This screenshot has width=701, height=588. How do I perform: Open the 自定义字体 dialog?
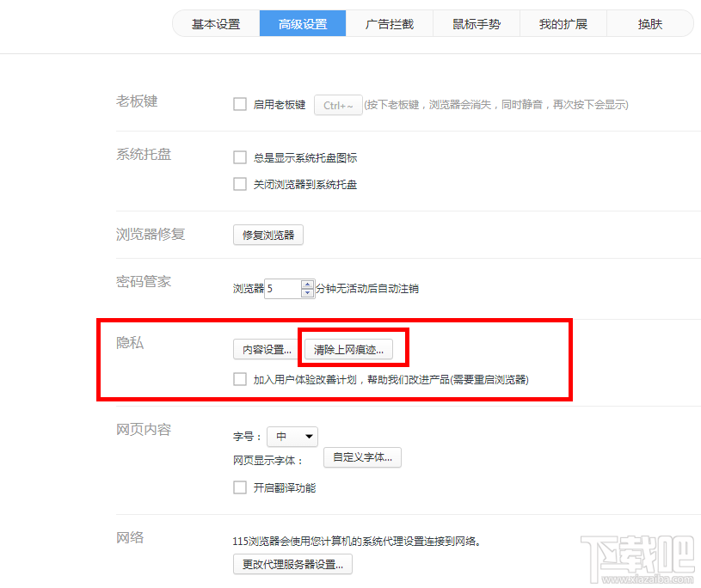(x=362, y=457)
